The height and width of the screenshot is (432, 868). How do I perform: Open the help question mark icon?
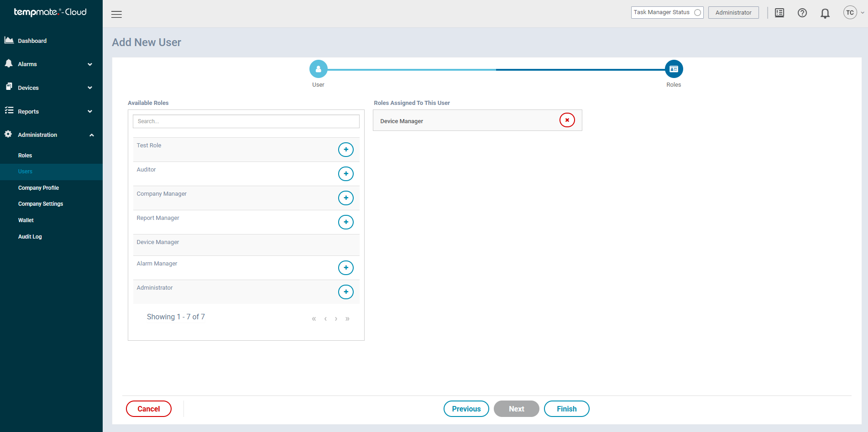[x=802, y=13]
